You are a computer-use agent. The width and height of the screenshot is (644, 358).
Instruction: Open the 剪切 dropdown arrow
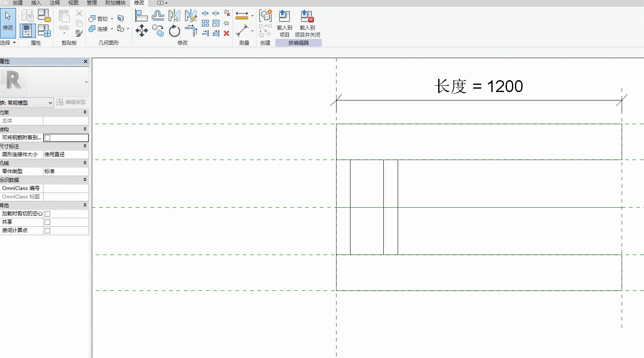coord(112,19)
